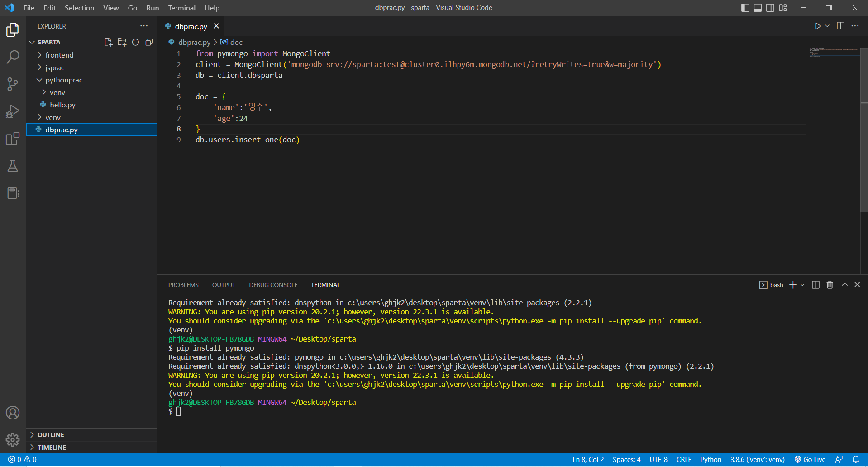Split the terminal panel
The height and width of the screenshot is (467, 868).
click(x=816, y=284)
